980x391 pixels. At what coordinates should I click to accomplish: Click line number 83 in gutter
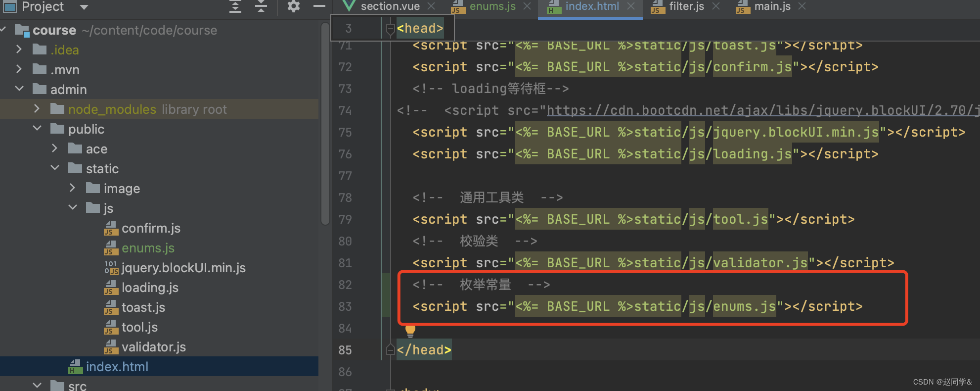click(x=345, y=306)
